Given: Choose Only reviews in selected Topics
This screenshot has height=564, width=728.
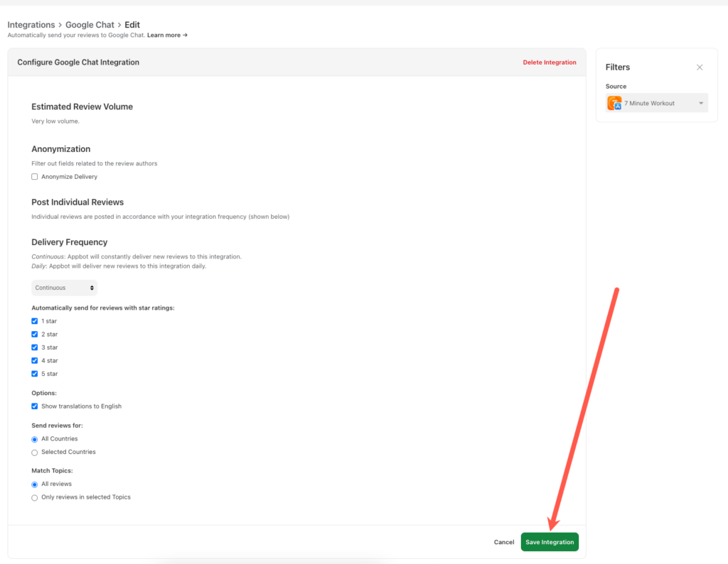Looking at the screenshot, I should 34,497.
